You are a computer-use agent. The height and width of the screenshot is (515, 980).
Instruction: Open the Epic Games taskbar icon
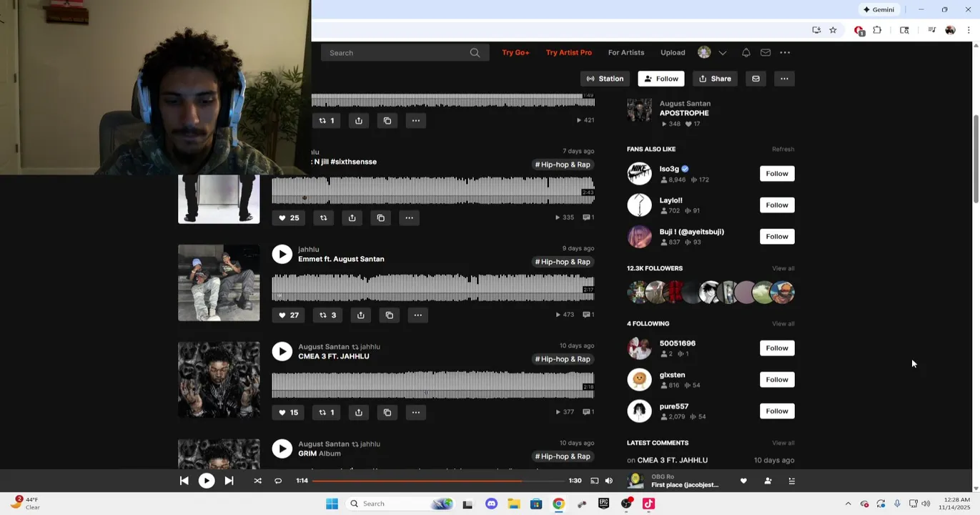(603, 504)
